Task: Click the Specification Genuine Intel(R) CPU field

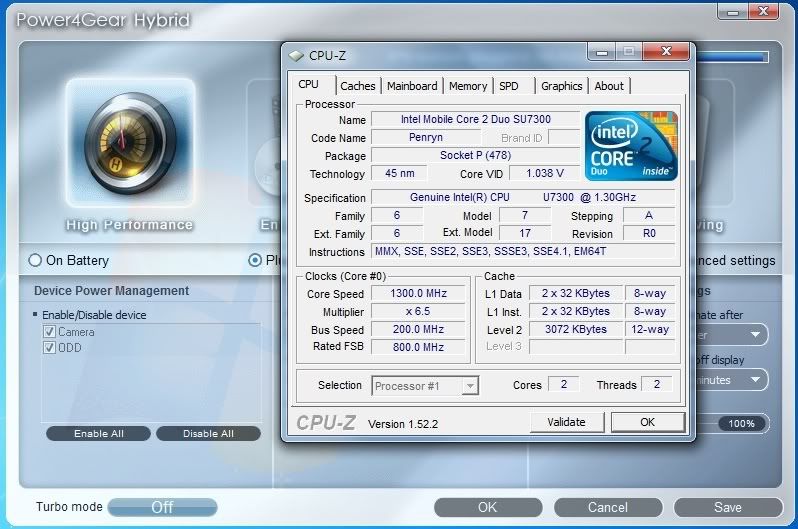Action: pyautogui.click(x=523, y=197)
